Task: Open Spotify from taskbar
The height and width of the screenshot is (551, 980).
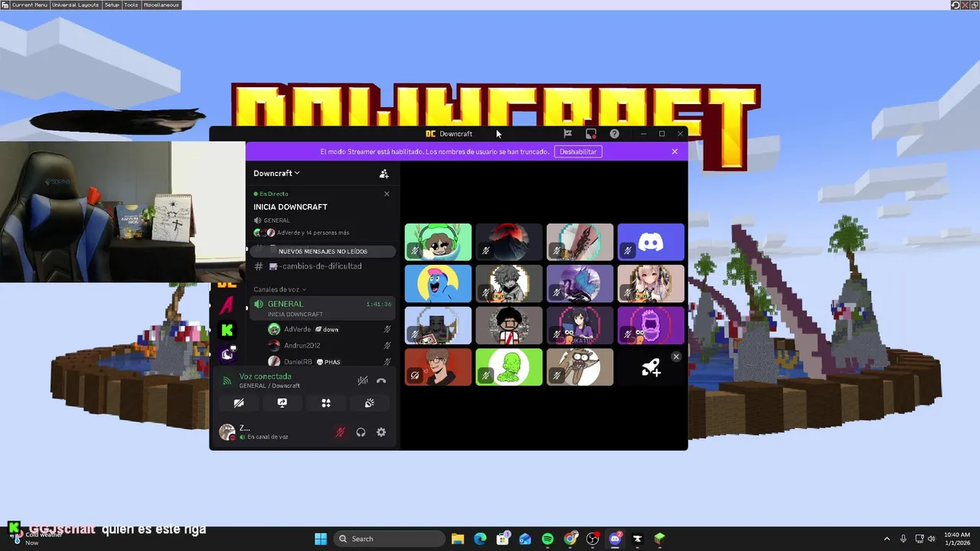Action: (547, 539)
